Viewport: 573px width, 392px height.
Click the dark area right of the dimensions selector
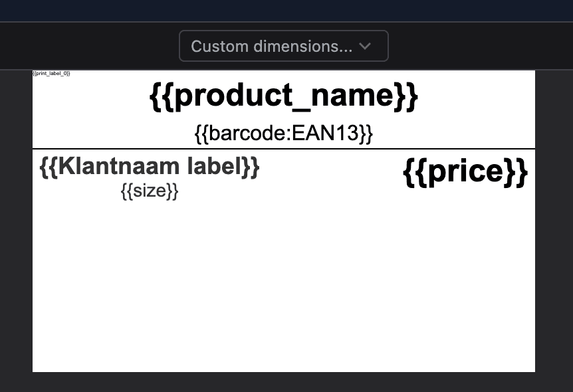point(479,46)
